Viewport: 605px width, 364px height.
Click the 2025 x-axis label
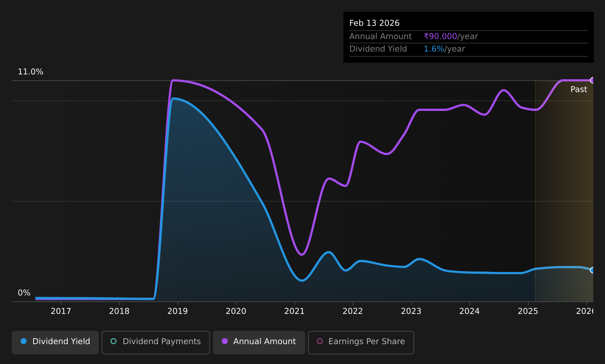528,311
